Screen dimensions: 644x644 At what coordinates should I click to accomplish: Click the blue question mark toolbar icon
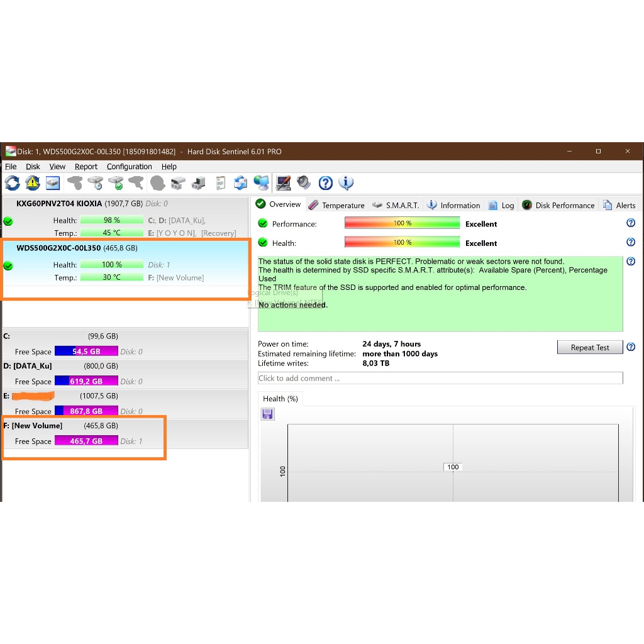pyautogui.click(x=326, y=183)
